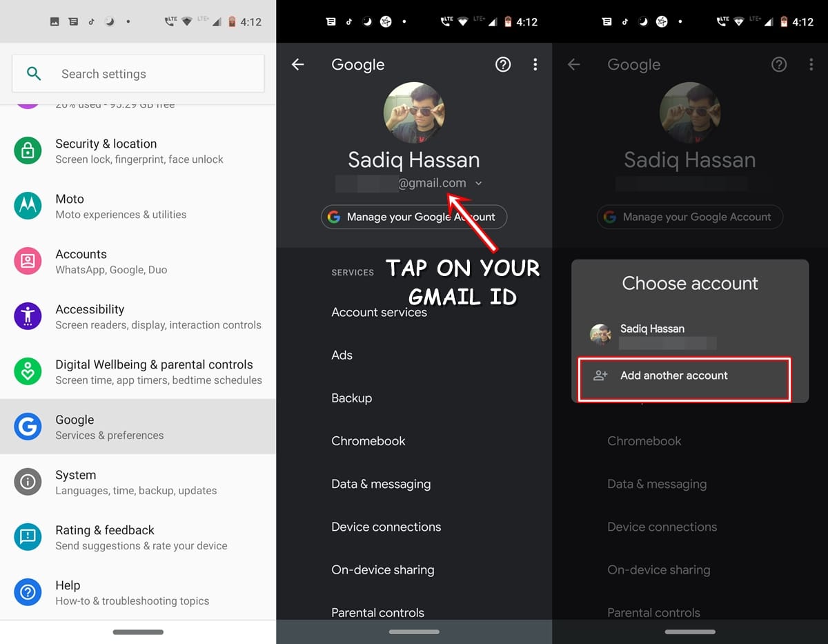The width and height of the screenshot is (828, 644).
Task: Tap soccer ball notification icon in middle status bar
Action: (385, 21)
